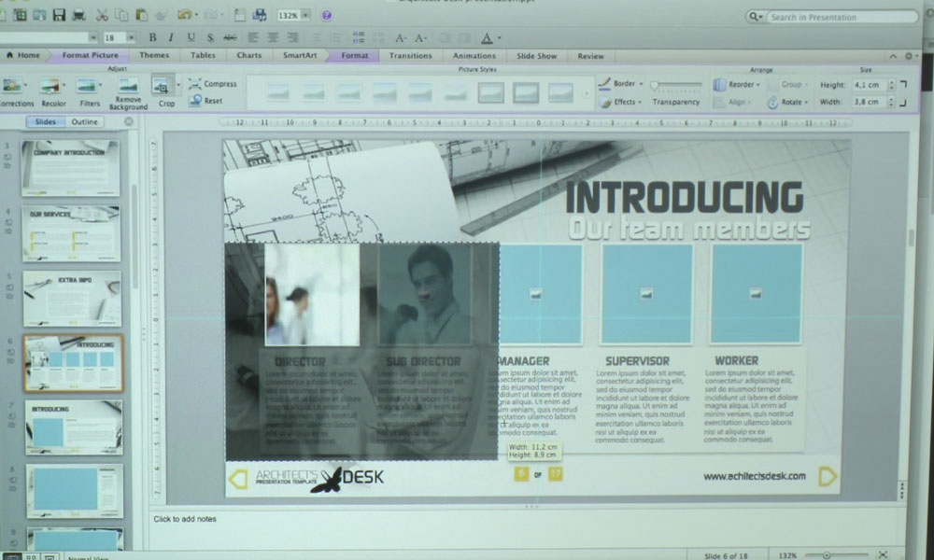Click the New from template icon
This screenshot has width=934, height=560.
(20, 15)
